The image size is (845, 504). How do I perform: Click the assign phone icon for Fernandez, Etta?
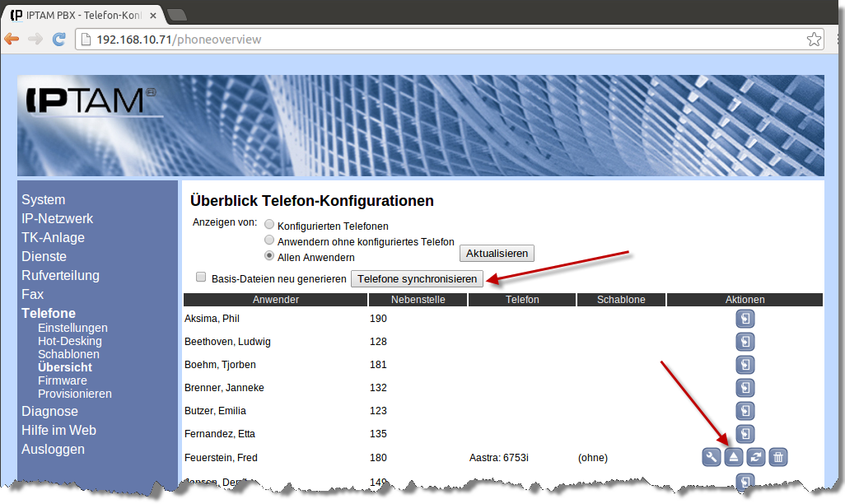pos(745,433)
